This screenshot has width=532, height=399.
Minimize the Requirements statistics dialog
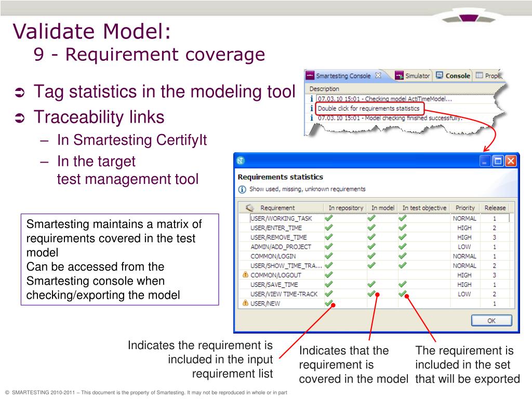485,161
